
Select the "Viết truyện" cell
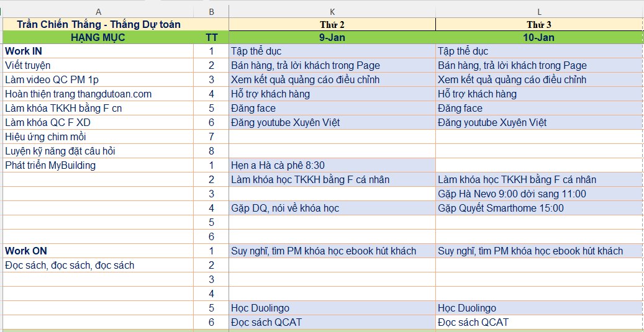pyautogui.click(x=28, y=66)
